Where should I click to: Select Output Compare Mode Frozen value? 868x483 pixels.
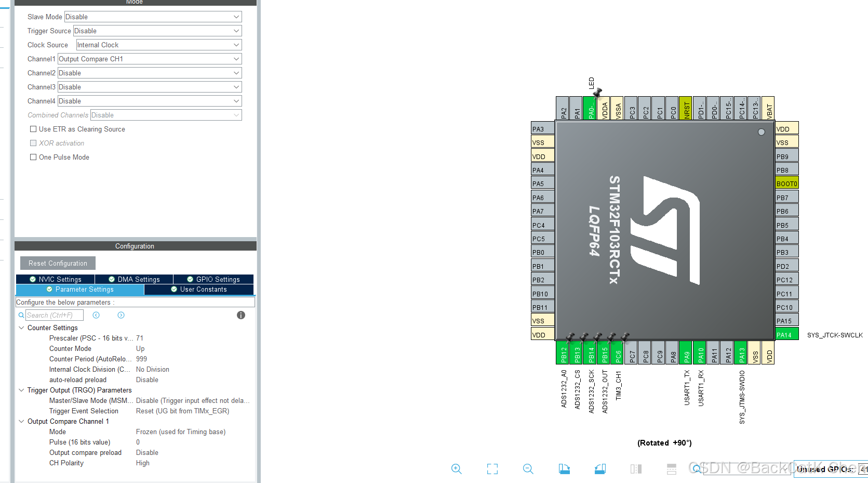181,432
